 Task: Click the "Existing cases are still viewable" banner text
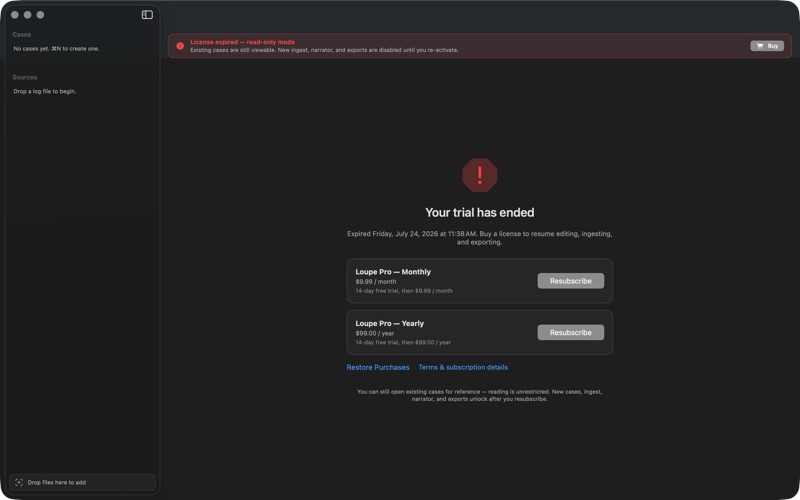click(324, 50)
